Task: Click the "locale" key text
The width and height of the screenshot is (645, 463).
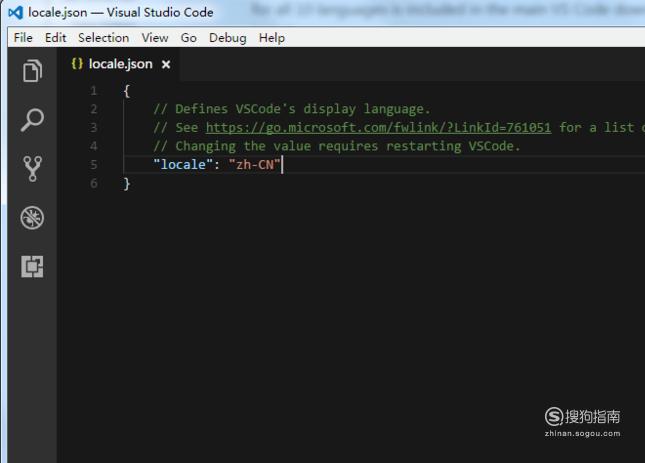Action: click(x=183, y=164)
